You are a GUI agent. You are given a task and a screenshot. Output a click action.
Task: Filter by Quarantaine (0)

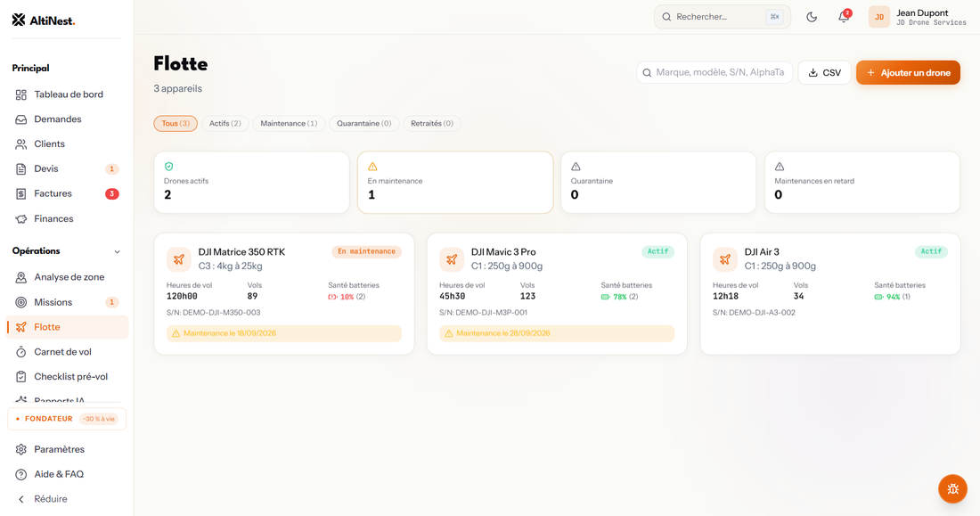[x=363, y=123]
